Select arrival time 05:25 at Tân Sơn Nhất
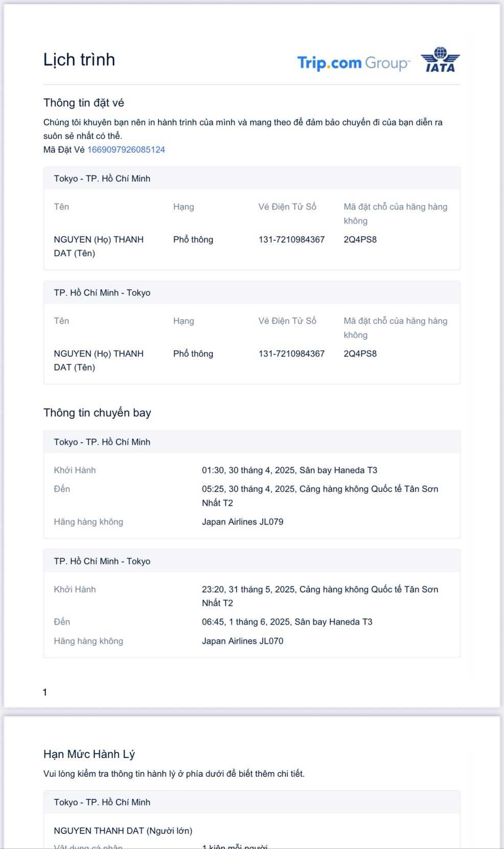 [319, 489]
